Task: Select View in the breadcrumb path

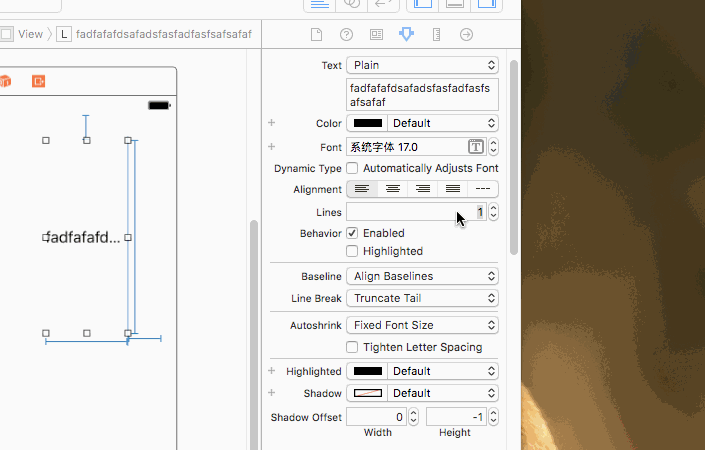Action: click(30, 34)
